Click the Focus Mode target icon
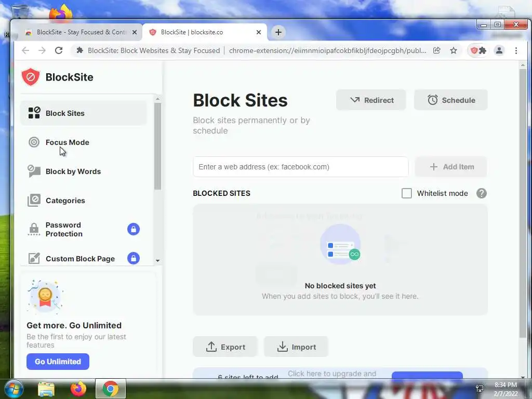The width and height of the screenshot is (532, 399). pos(34,142)
